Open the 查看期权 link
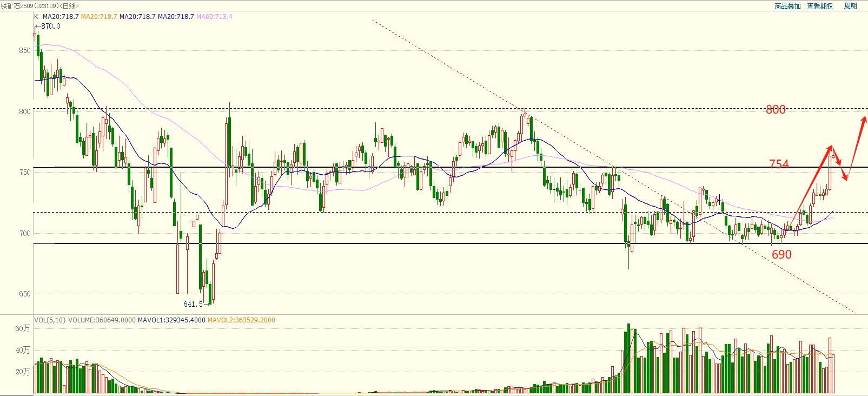Viewport: 868px width, 396px height. click(820, 6)
